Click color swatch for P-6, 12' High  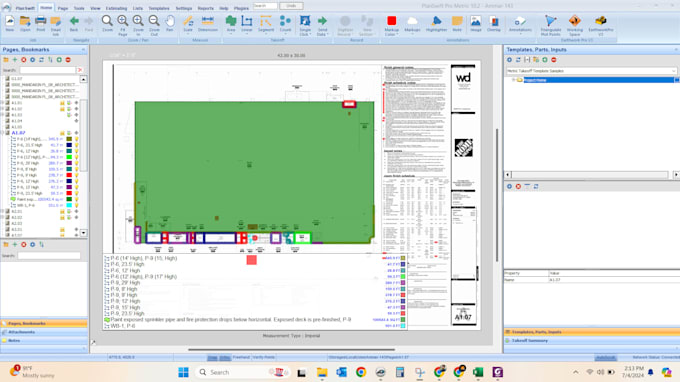click(x=69, y=151)
